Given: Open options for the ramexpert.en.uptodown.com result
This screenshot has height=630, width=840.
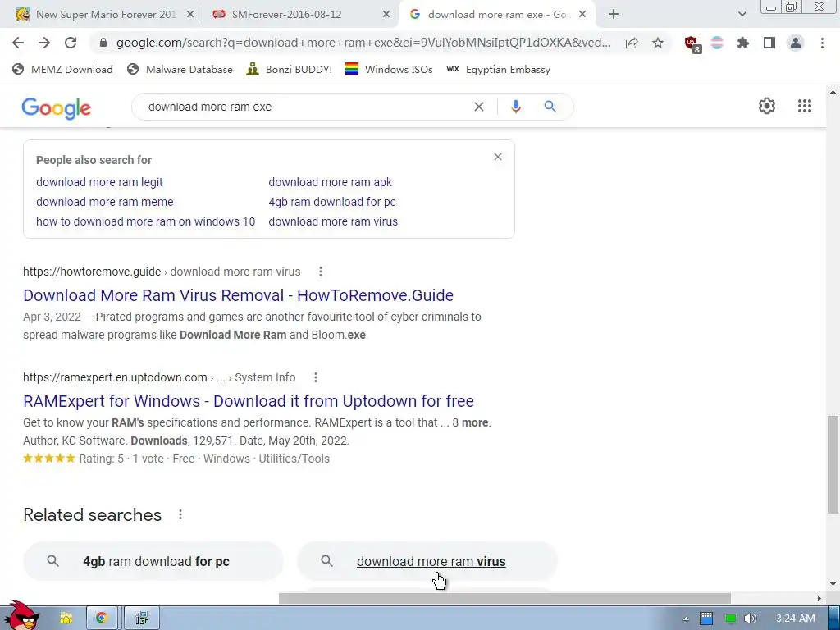Looking at the screenshot, I should tap(316, 377).
